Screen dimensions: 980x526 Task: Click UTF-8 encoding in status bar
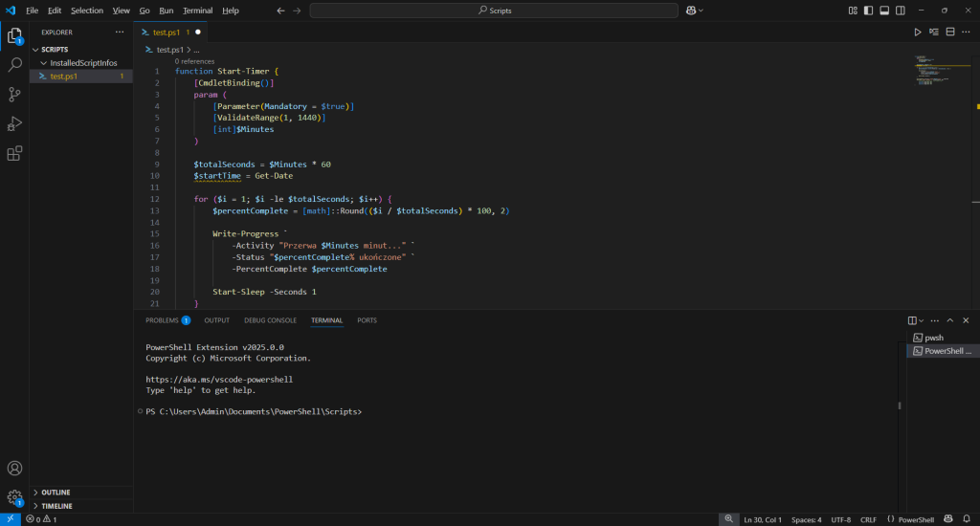(840, 519)
